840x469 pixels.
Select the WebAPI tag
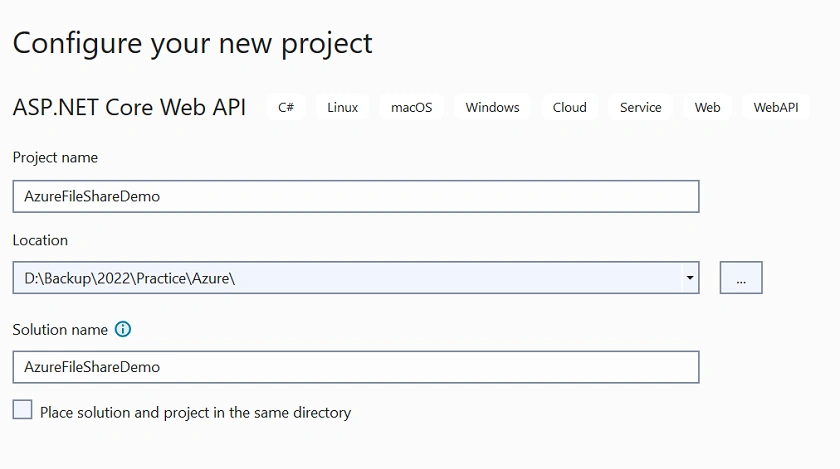click(776, 107)
